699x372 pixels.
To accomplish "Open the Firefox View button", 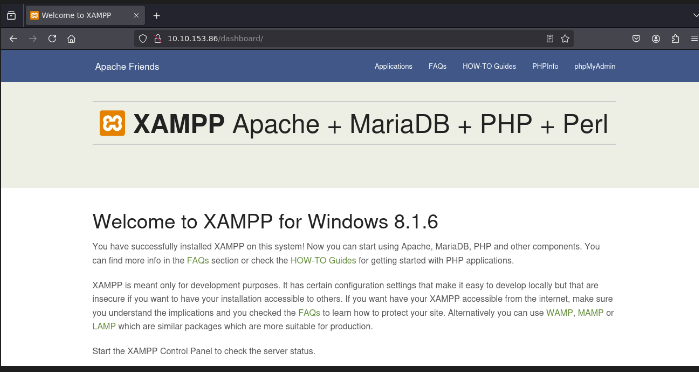I will 11,16.
